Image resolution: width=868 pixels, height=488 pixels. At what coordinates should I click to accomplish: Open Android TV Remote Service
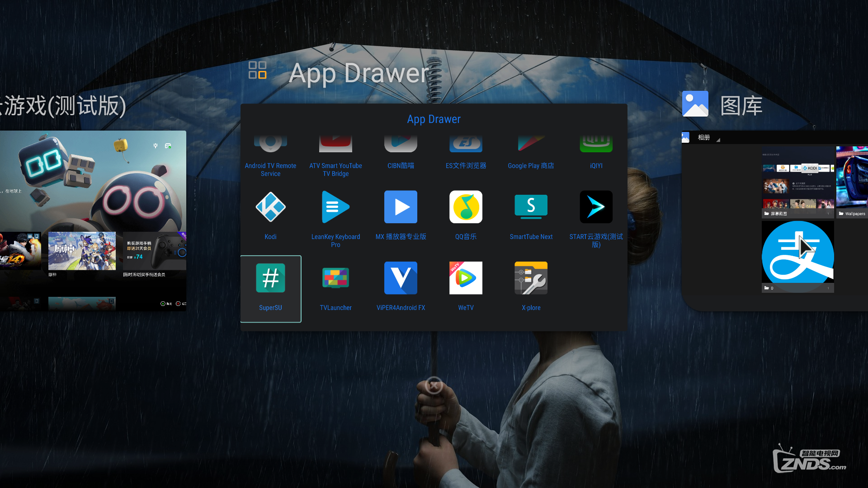tap(270, 142)
